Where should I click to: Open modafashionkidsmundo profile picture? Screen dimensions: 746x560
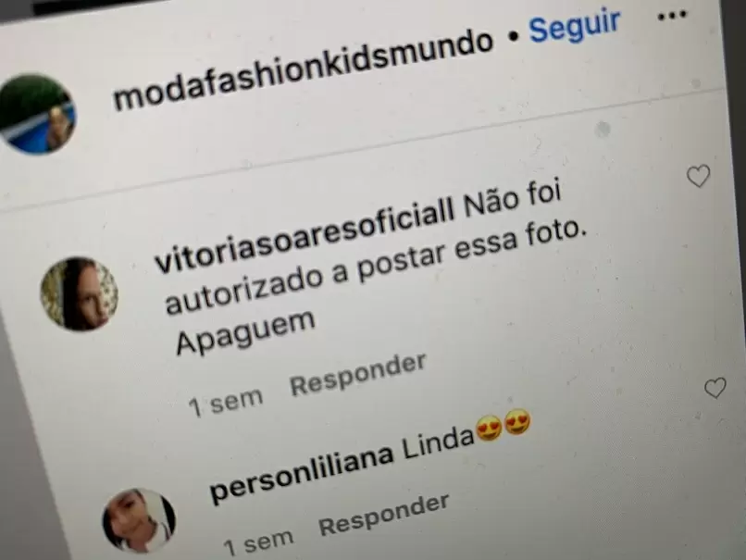37,114
